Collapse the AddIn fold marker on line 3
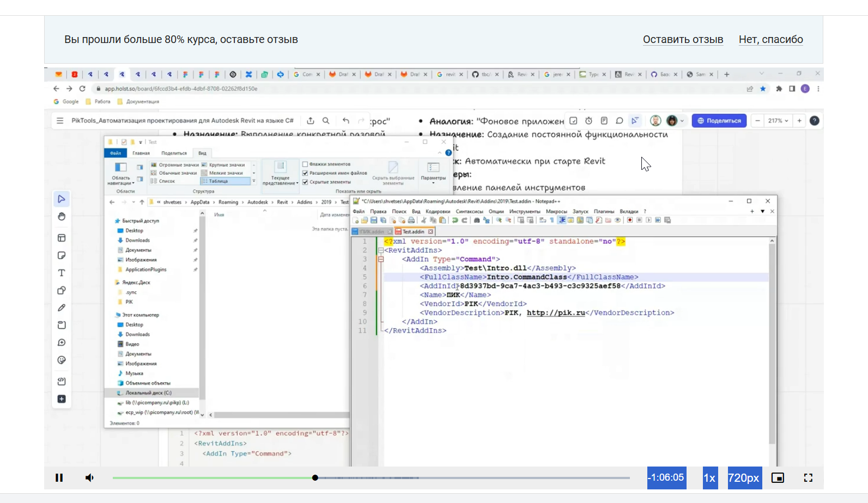Image resolution: width=868 pixels, height=503 pixels. coord(381,260)
